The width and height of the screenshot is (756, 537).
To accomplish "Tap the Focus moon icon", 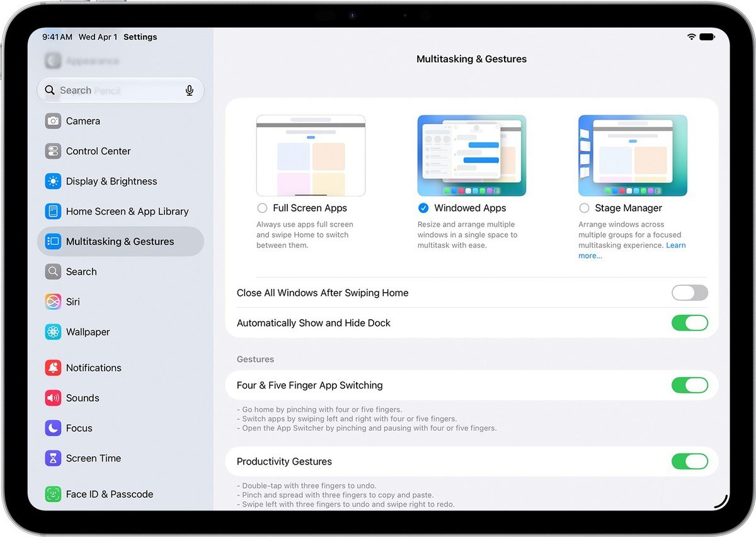I will (x=53, y=428).
